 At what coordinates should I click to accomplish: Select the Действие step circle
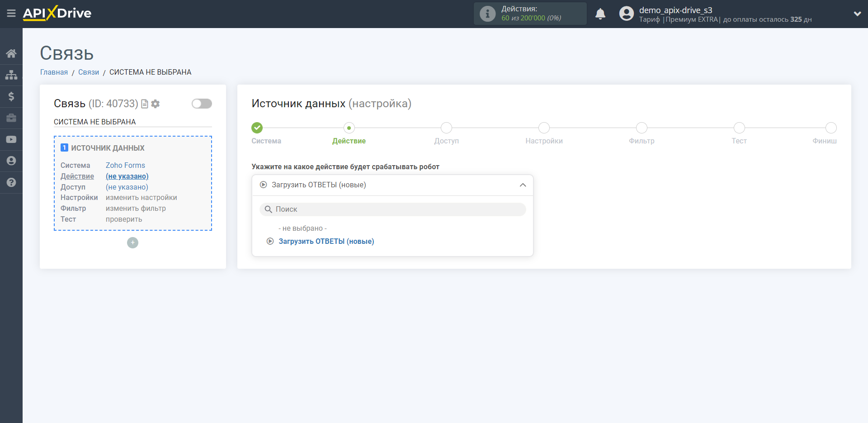click(349, 128)
